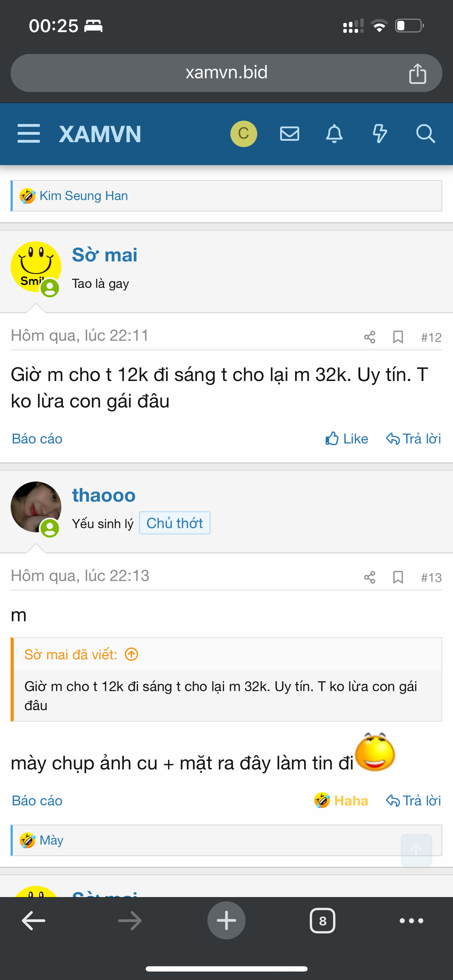Tap the XAMVN logo home link
The image size is (453, 980).
click(x=100, y=134)
